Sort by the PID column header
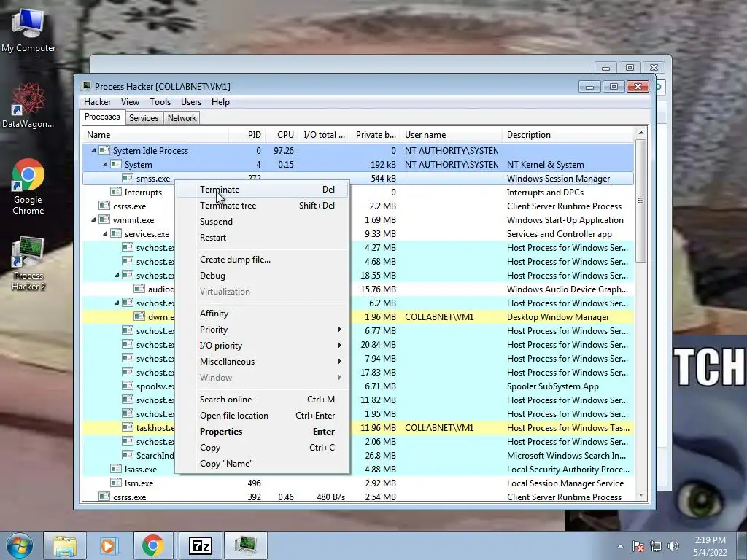This screenshot has width=747, height=560. (247, 135)
